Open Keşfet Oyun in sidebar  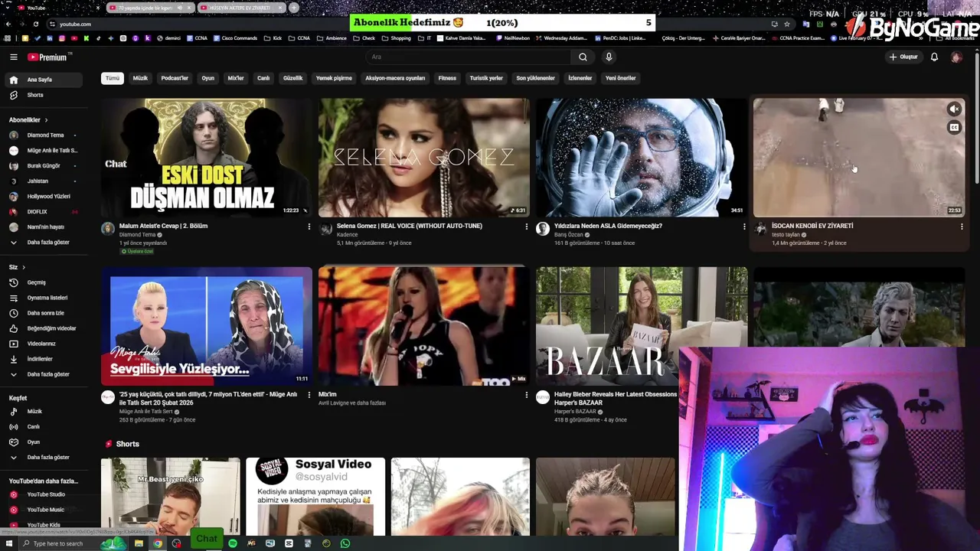tap(33, 442)
